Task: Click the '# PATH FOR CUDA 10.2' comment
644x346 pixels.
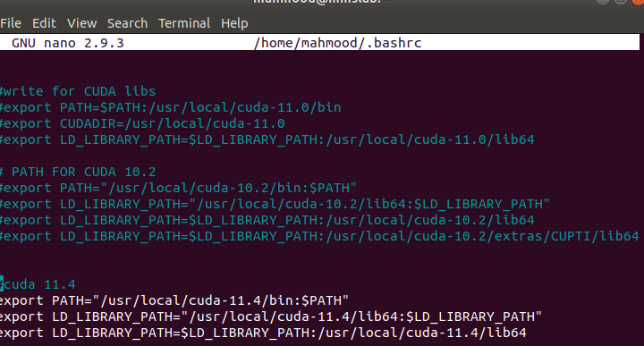Action: click(78, 172)
